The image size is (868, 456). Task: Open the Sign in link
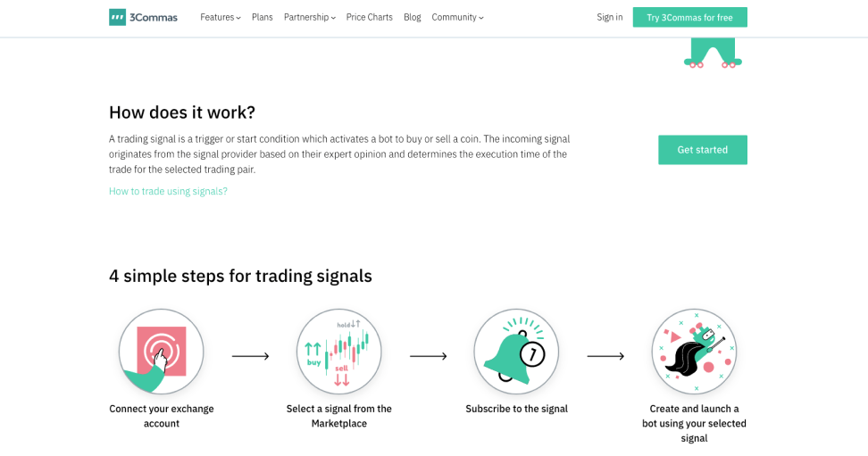tap(610, 17)
